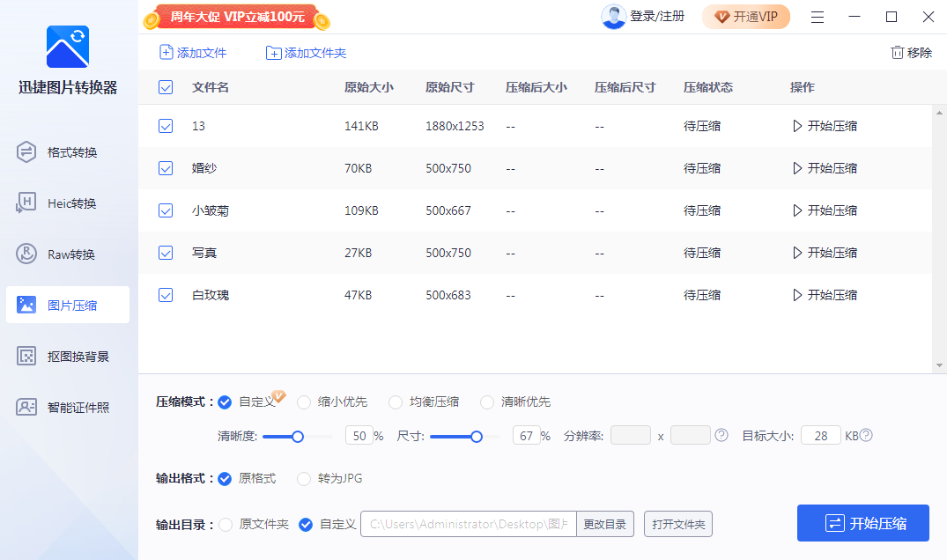
Task: Select the 清晰优先 compression mode
Action: 487,402
